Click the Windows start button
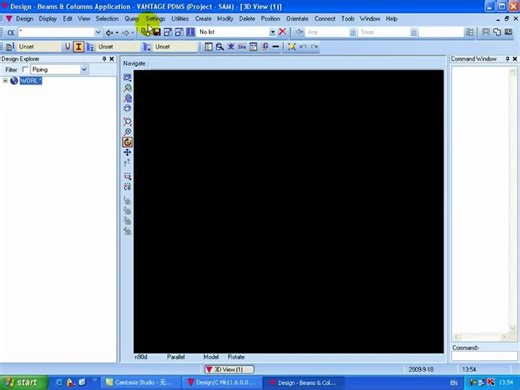The height and width of the screenshot is (390, 520). click(x=24, y=382)
